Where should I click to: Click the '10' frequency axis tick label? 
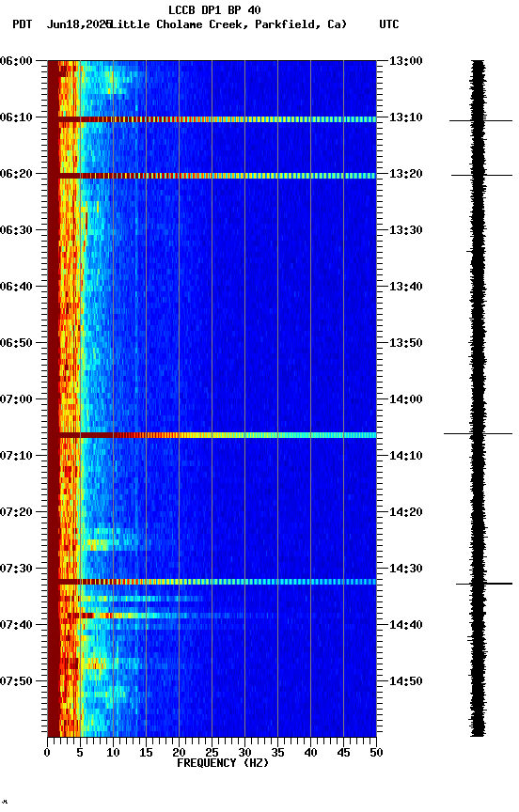tap(113, 753)
